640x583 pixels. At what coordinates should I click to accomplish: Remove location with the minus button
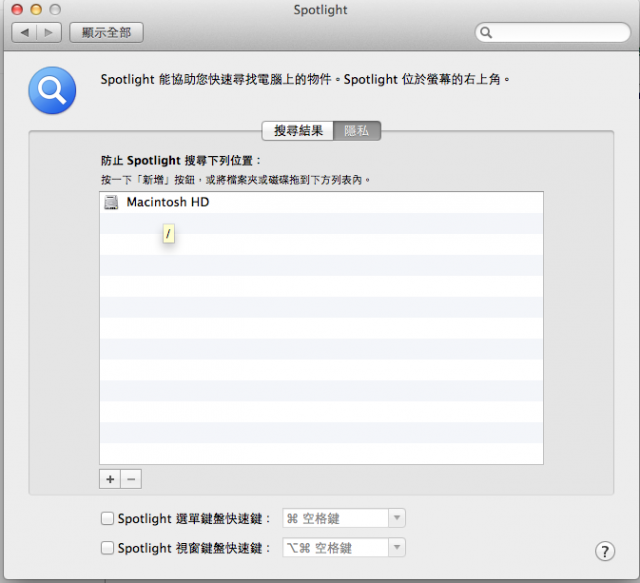click(131, 479)
